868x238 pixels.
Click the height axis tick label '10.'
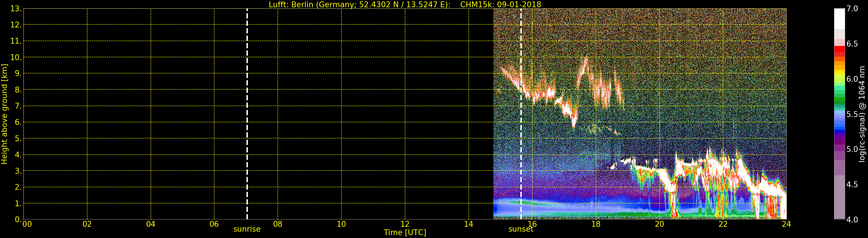[16, 57]
